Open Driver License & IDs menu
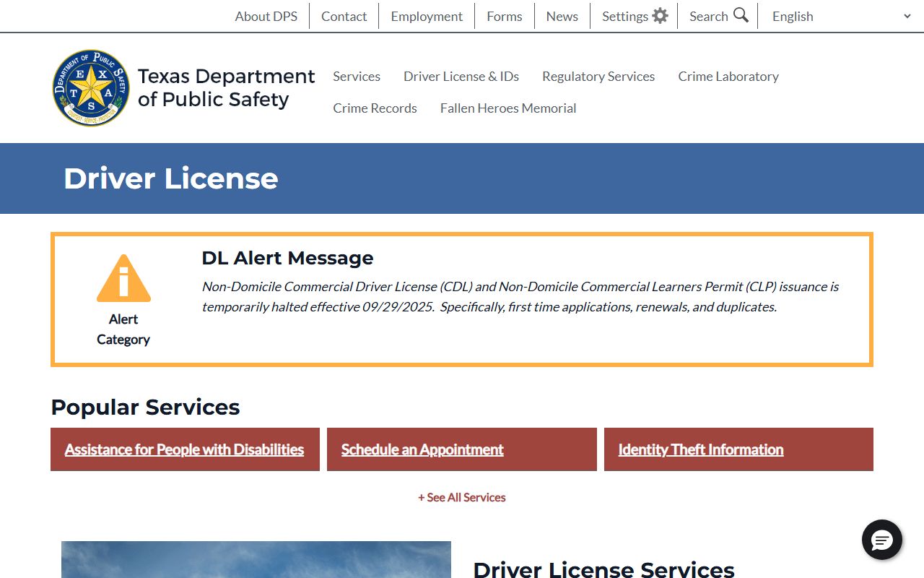The image size is (924, 578). coord(461,76)
